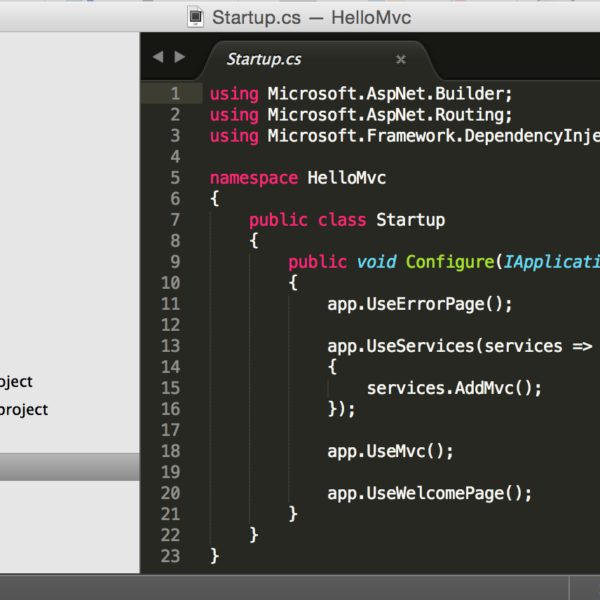
Task: Click line number 1 in the gutter
Action: (x=174, y=94)
